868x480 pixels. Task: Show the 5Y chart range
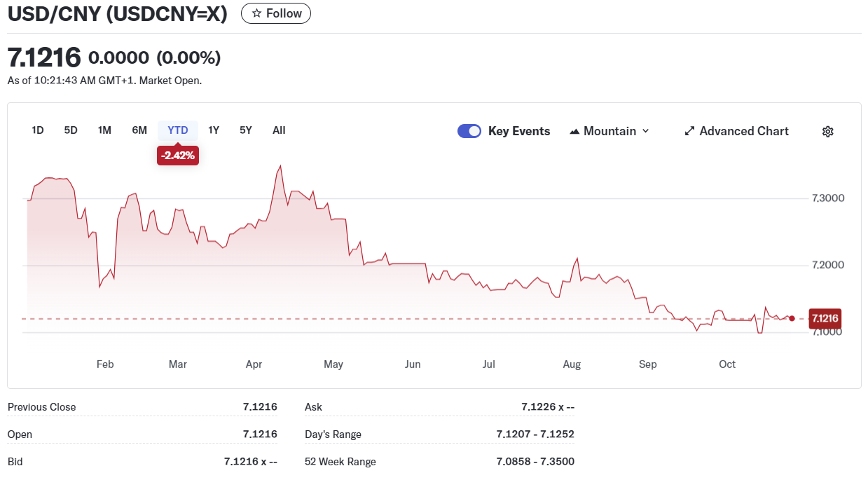[x=245, y=130]
